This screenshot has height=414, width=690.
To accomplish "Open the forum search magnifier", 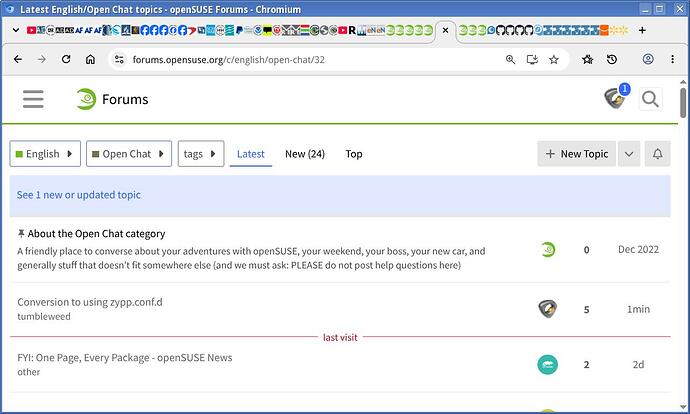I will 650,99.
